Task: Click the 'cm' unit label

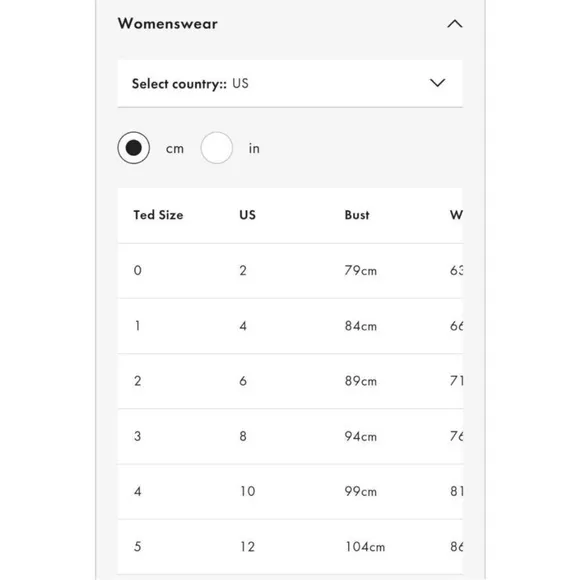Action: [x=175, y=149]
